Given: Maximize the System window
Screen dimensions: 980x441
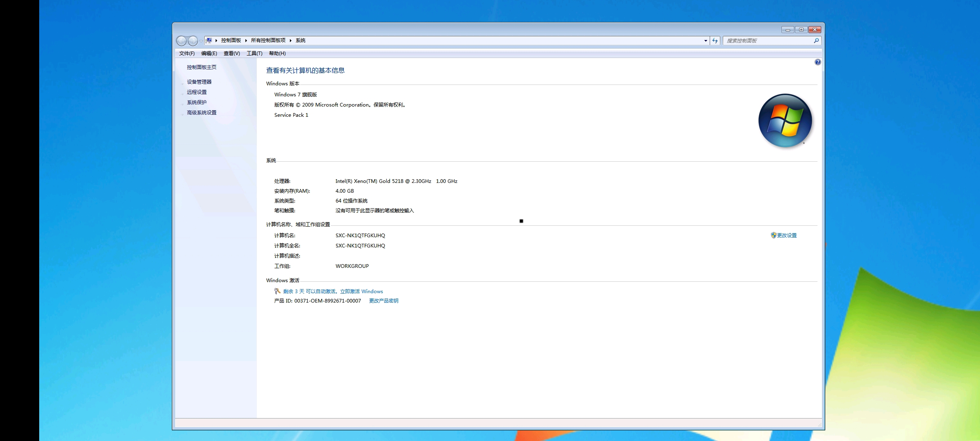Looking at the screenshot, I should click(801, 29).
